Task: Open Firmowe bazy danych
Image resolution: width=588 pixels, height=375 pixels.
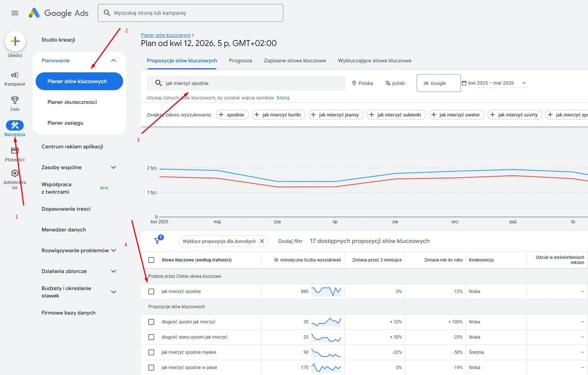Action: coord(69,313)
